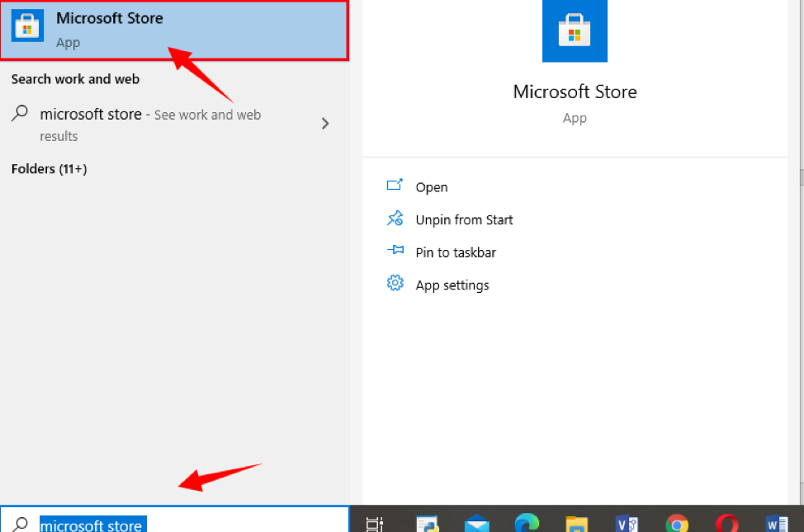Click the Folders (11+) heading
804x532 pixels.
point(50,168)
